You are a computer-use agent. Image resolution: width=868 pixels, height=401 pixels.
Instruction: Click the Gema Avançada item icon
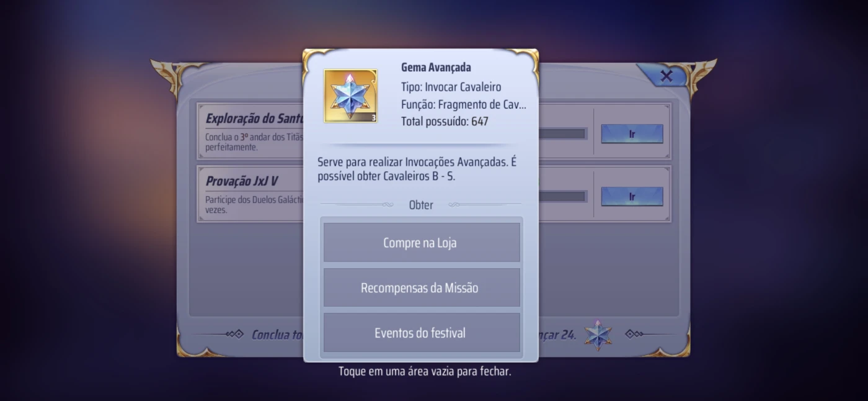350,96
